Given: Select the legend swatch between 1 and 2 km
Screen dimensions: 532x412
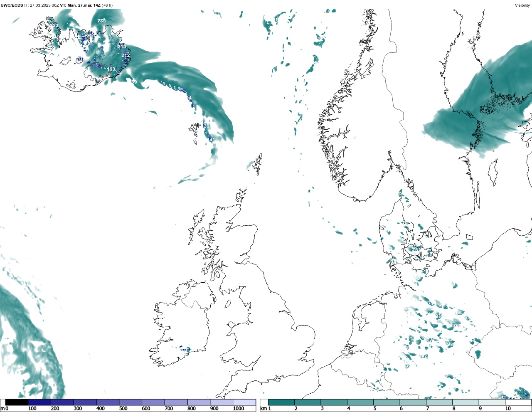Looking at the screenshot, I should click(x=281, y=402).
